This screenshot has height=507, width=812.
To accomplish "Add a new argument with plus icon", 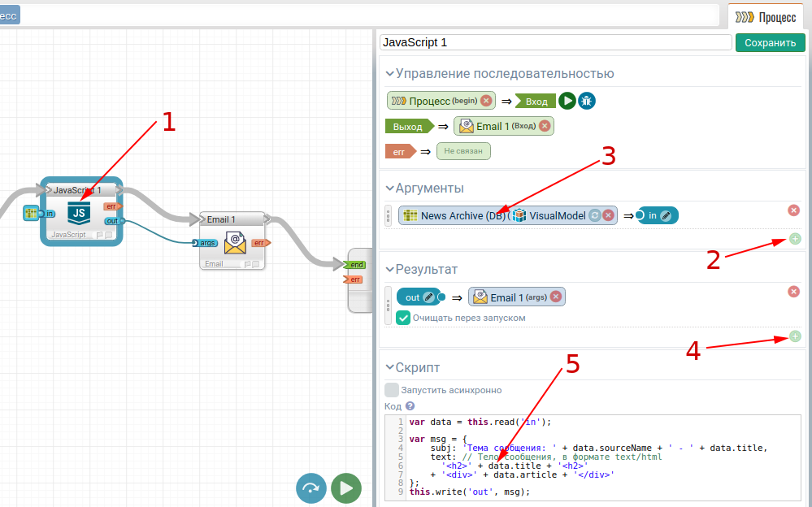I will 794,239.
